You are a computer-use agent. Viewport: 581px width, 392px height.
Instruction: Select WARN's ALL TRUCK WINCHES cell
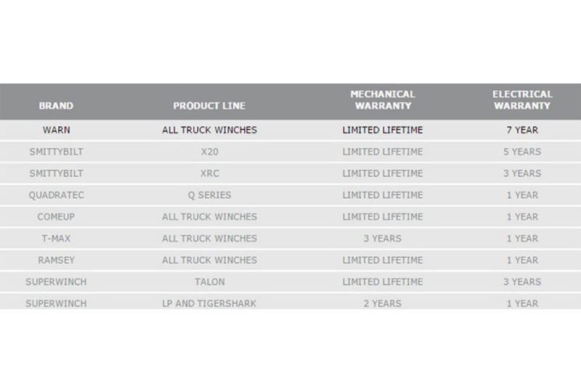click(x=209, y=130)
